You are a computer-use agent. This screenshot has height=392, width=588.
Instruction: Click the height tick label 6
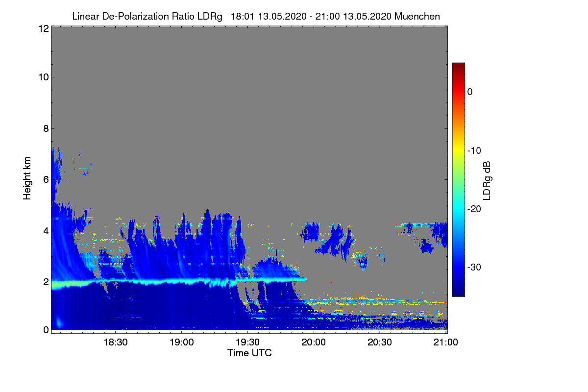[x=45, y=179]
